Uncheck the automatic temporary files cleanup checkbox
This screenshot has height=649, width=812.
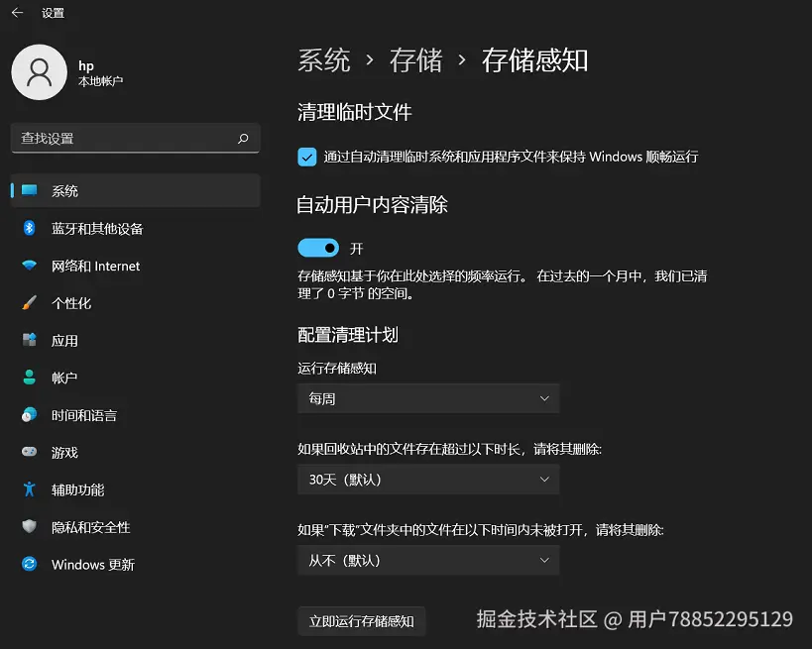click(307, 157)
